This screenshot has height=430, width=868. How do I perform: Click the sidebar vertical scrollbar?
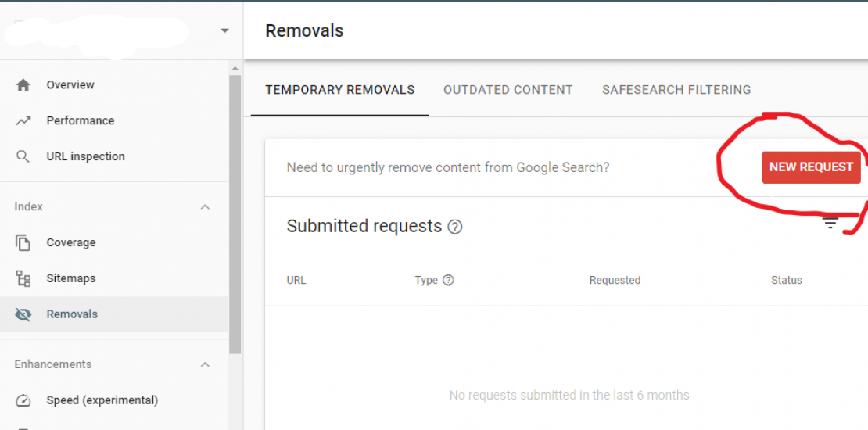pos(235,211)
